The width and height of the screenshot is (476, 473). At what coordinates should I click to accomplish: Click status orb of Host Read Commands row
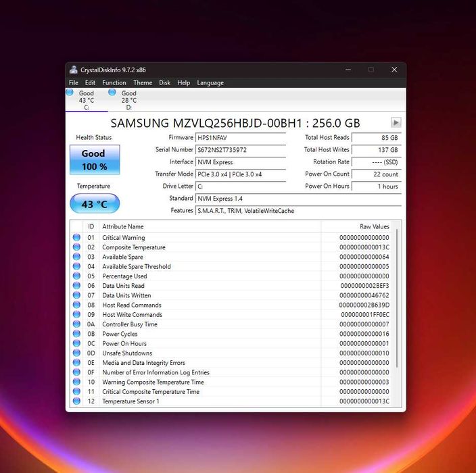click(x=76, y=305)
